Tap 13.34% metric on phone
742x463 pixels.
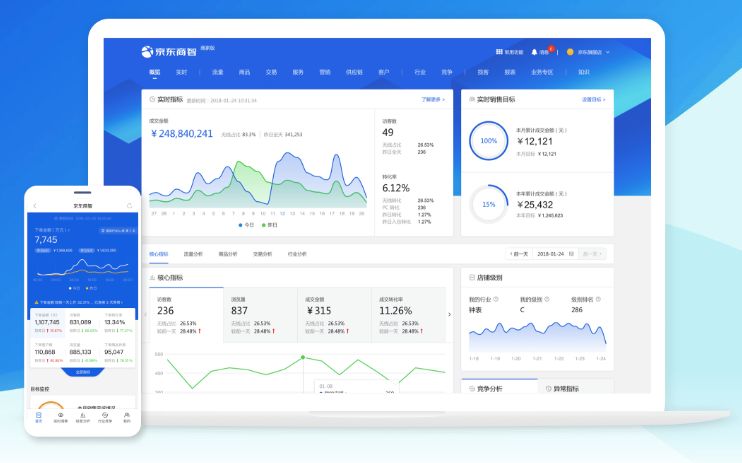[115, 322]
